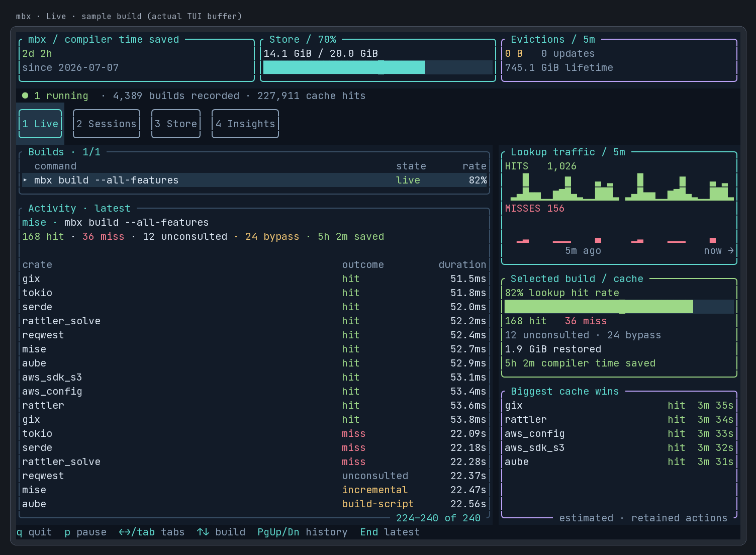The image size is (756, 555).
Task: Click the Store usage progress bar
Action: [378, 67]
